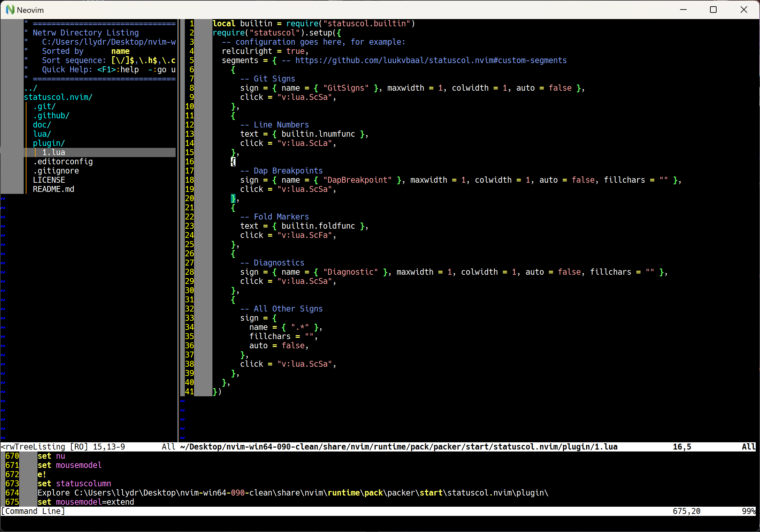Open the .git/ directory in netrw
The height and width of the screenshot is (532, 760).
point(44,106)
